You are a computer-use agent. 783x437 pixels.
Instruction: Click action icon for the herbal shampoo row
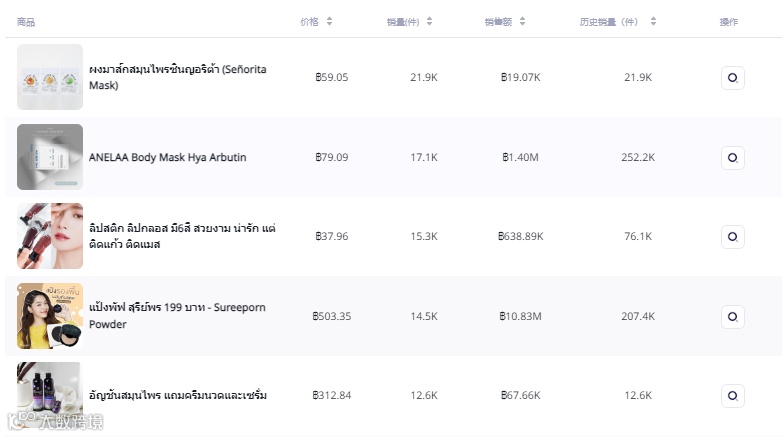732,395
